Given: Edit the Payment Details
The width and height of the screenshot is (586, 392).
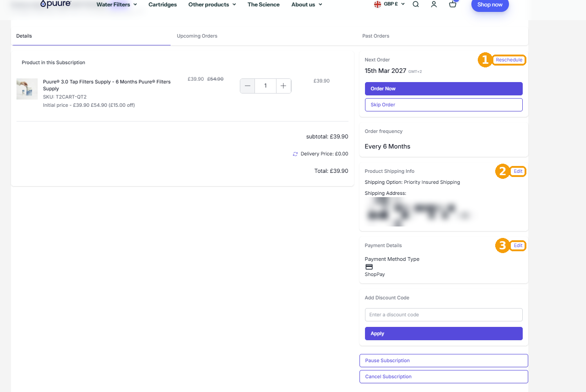Looking at the screenshot, I should [518, 246].
